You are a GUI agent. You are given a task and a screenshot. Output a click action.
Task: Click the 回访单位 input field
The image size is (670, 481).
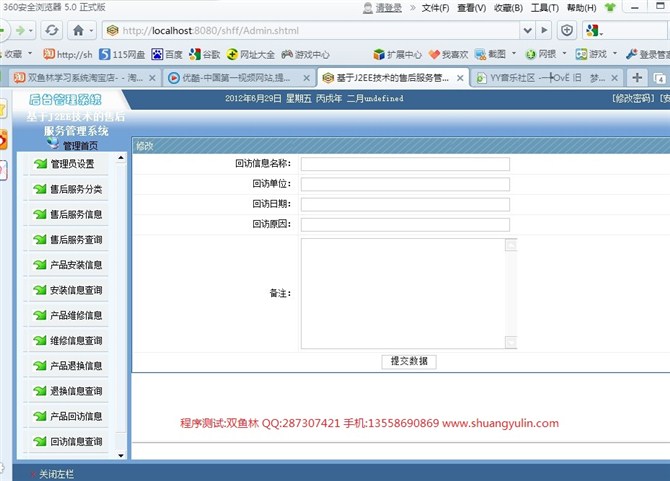click(405, 184)
